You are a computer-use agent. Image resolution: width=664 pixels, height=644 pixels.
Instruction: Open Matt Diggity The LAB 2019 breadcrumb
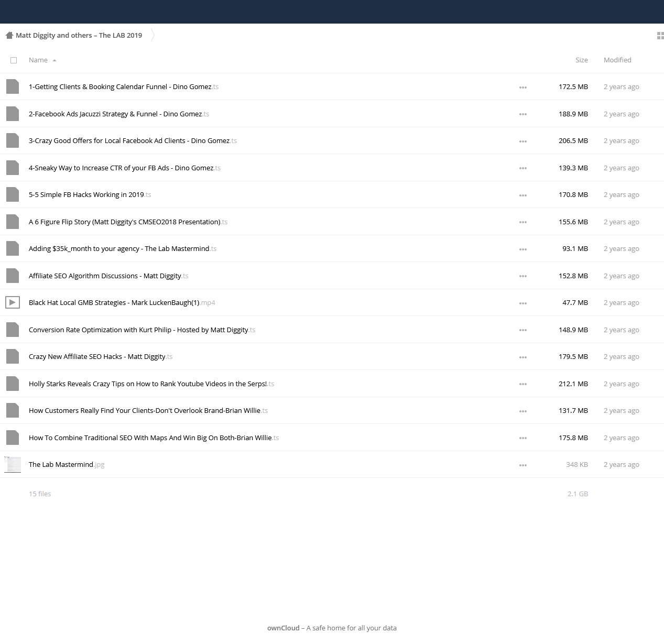(79, 36)
